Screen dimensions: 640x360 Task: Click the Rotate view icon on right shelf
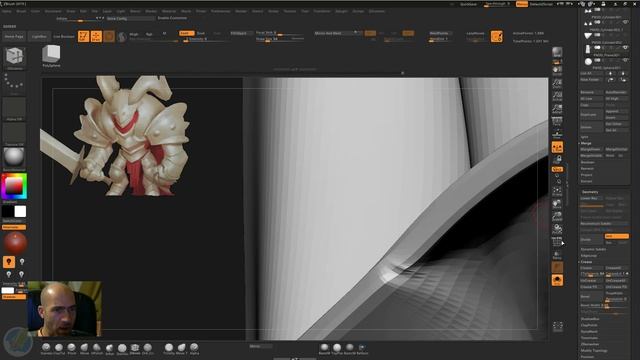(557, 229)
